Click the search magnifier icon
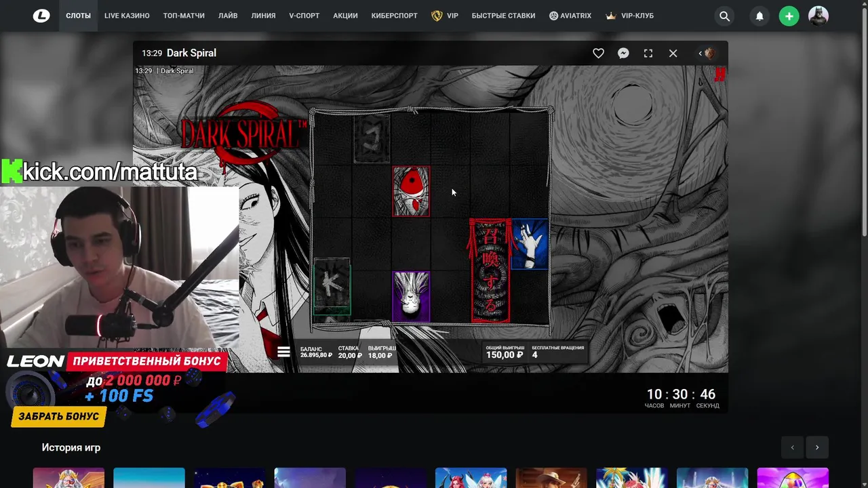The width and height of the screenshot is (868, 488). pyautogui.click(x=724, y=16)
